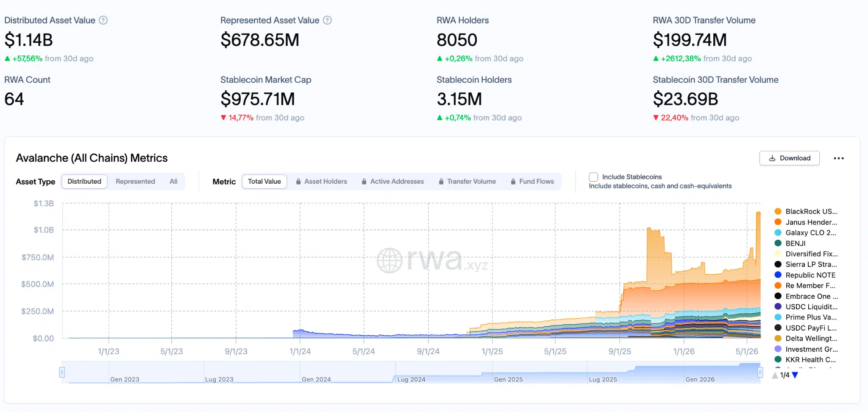Toggle USDC Liquidit legend series

click(806, 307)
